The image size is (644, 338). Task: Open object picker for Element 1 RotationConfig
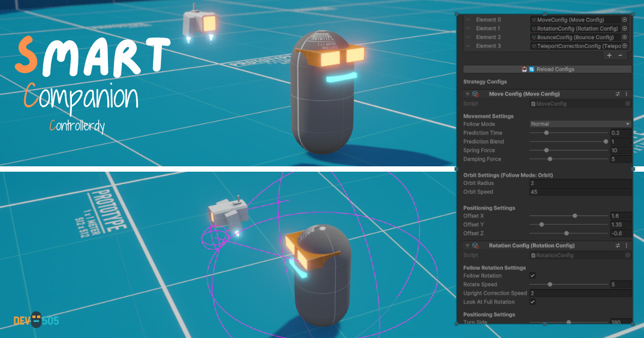point(625,28)
